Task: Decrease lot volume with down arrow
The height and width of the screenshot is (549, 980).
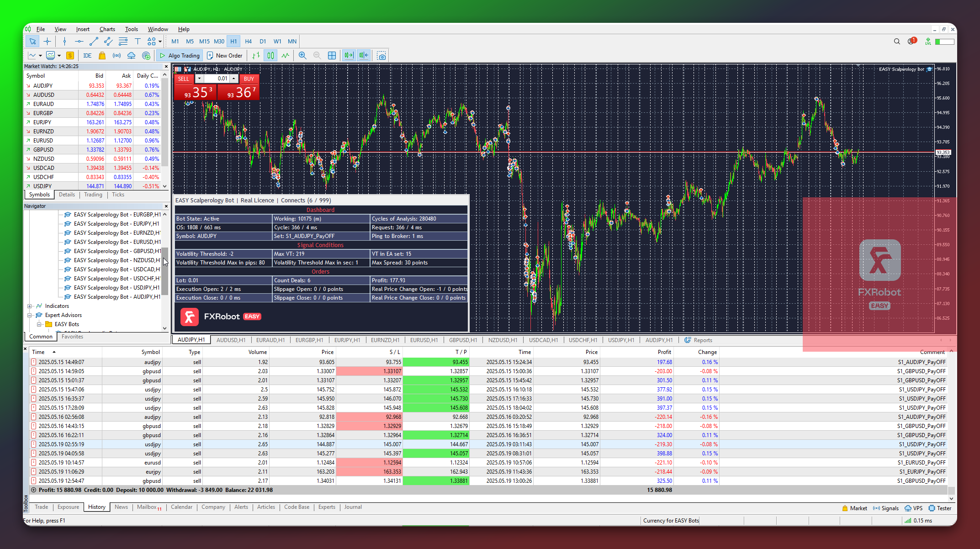Action: point(199,79)
